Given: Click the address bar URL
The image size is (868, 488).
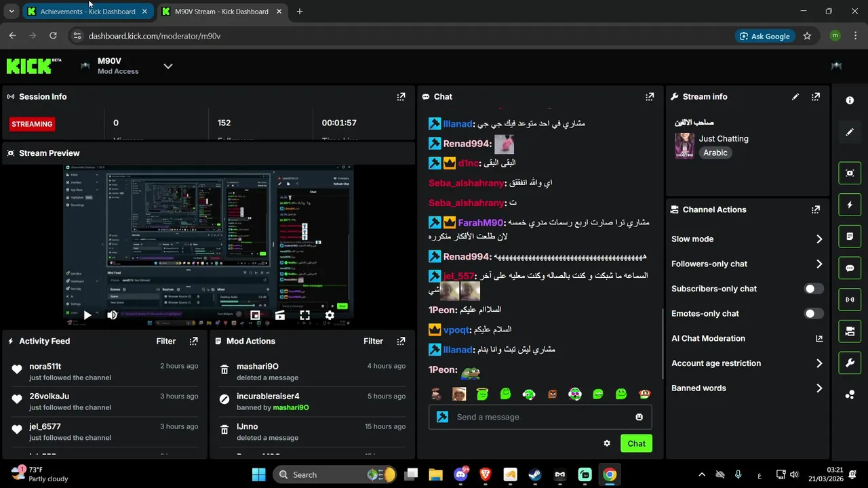Looking at the screenshot, I should pyautogui.click(x=155, y=36).
